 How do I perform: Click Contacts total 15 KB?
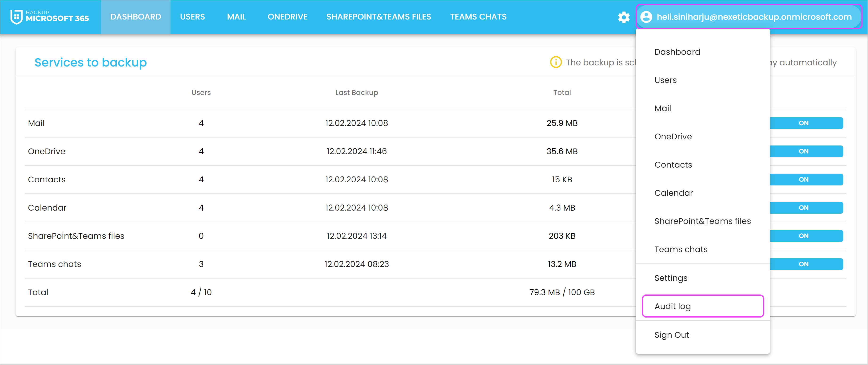point(562,180)
